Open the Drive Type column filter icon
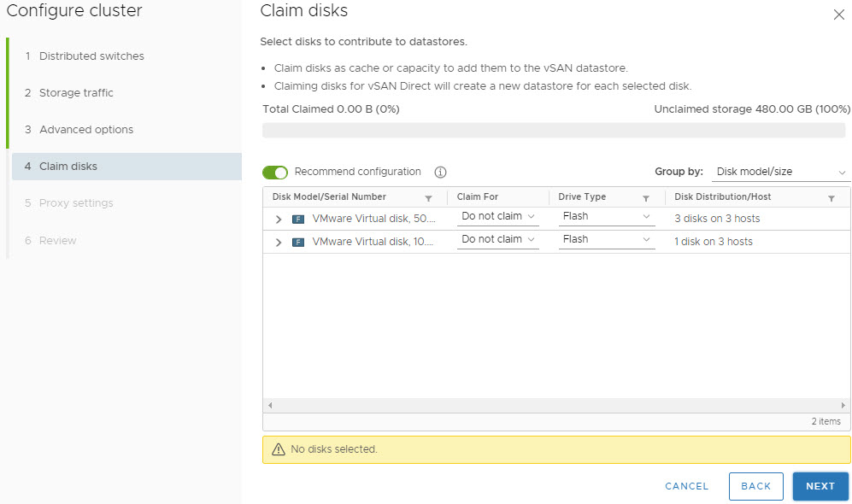The image size is (852, 504). 646,197
